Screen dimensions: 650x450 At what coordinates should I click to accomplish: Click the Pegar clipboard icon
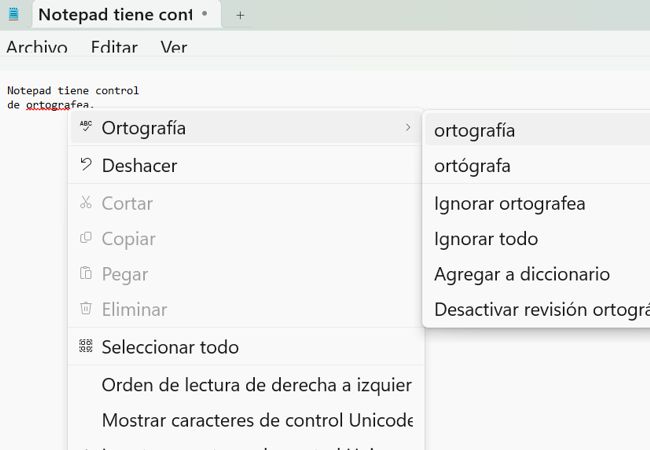(86, 273)
